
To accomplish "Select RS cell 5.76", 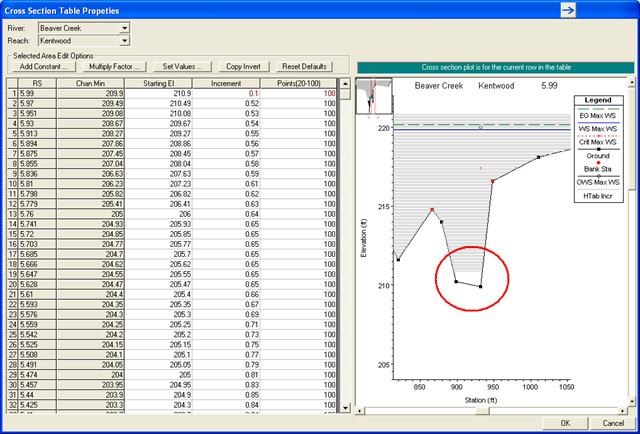I will [37, 214].
